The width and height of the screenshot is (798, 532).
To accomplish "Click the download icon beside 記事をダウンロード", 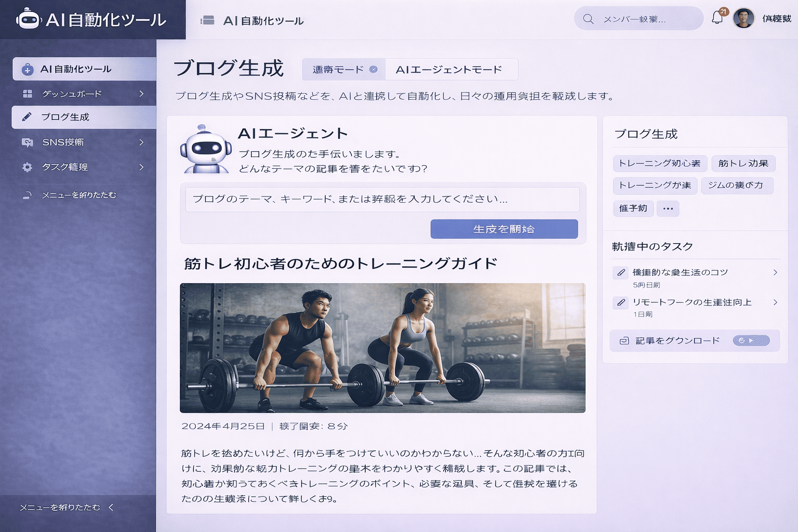I will (624, 341).
